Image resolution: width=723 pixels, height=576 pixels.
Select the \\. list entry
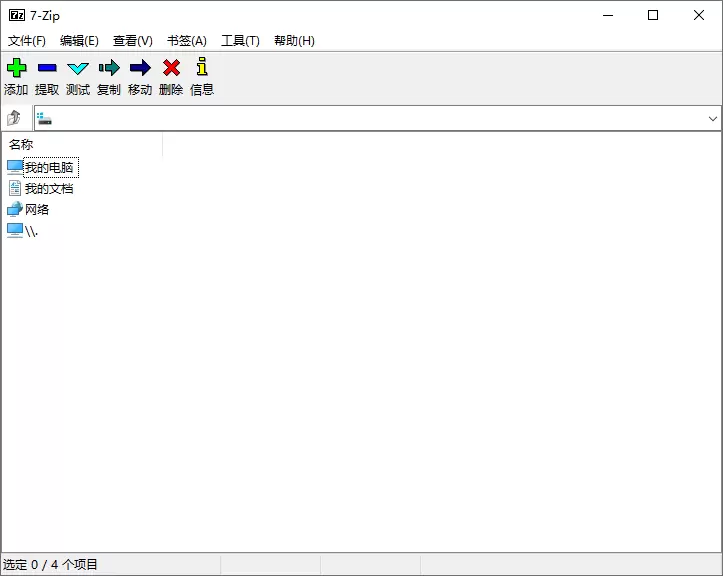pyautogui.click(x=31, y=231)
